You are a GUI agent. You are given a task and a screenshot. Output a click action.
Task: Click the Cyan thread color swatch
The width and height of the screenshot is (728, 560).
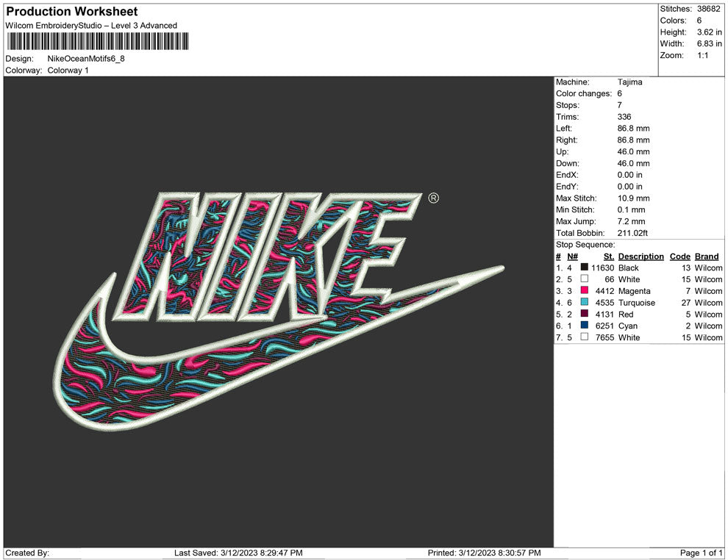coord(585,326)
